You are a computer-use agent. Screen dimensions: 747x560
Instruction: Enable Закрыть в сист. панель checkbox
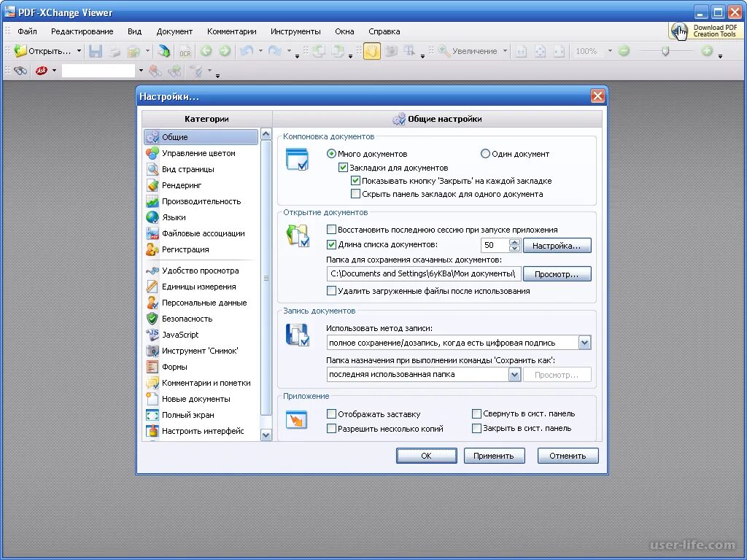476,429
